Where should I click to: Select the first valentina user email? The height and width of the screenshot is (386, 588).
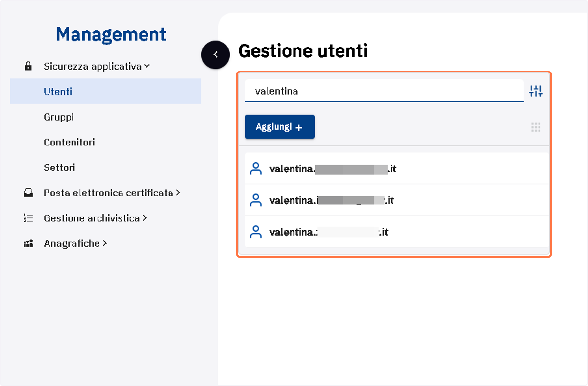pyautogui.click(x=333, y=169)
